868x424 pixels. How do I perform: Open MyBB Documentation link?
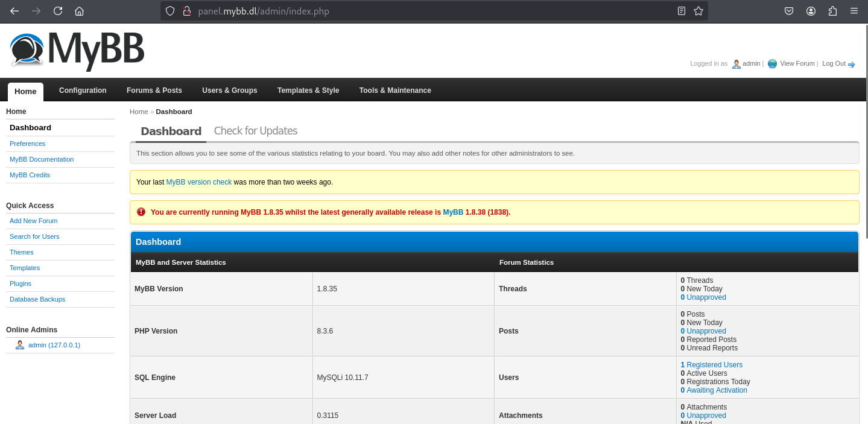point(42,159)
